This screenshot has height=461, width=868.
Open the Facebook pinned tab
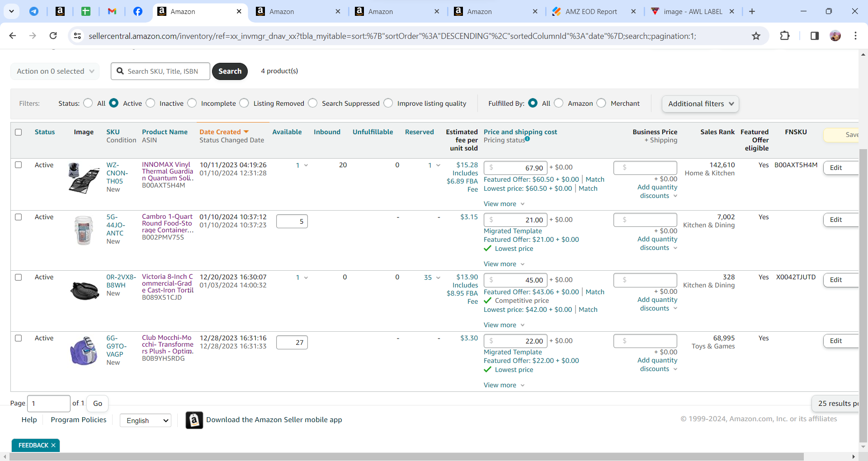pyautogui.click(x=138, y=11)
